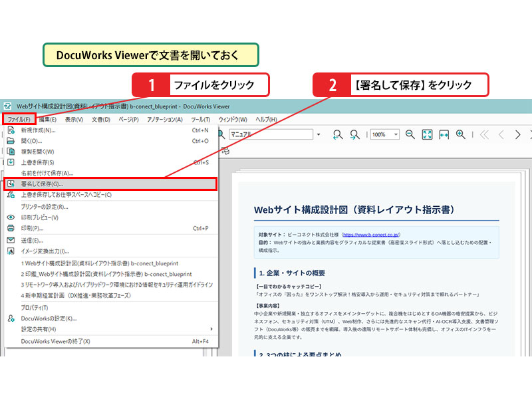The width and height of the screenshot is (532, 399).
Task: Click the signed-save icon beside 署名して保存
Action: [11, 184]
